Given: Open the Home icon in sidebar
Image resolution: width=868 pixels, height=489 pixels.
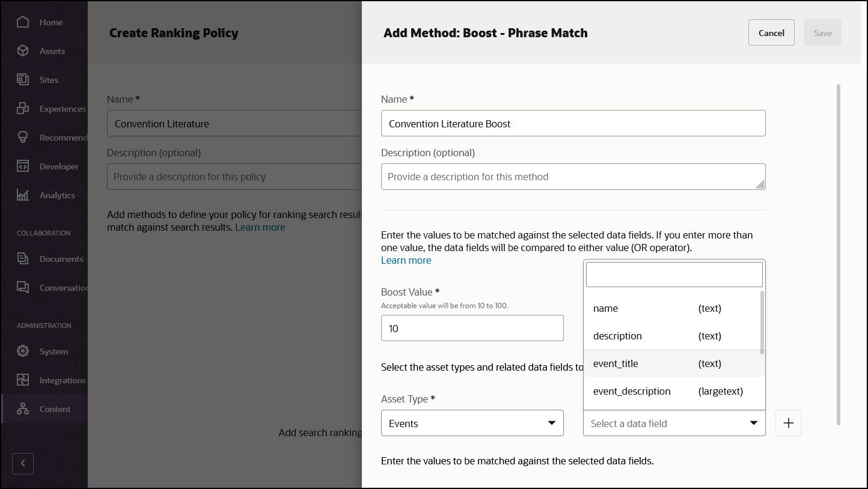Looking at the screenshot, I should [x=23, y=22].
